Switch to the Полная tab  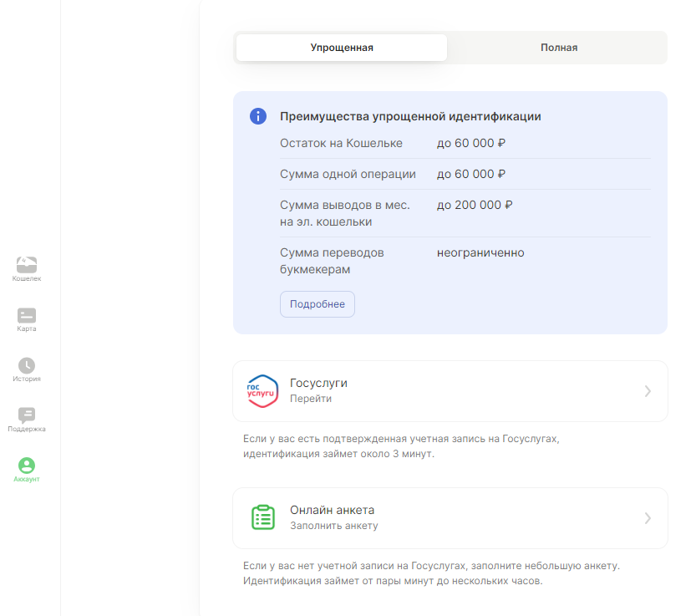pos(559,48)
